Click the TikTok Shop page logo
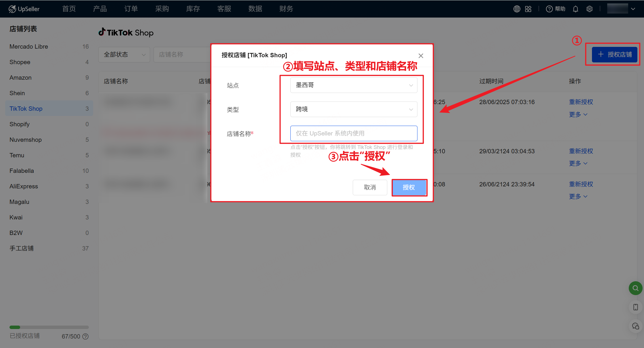The width and height of the screenshot is (644, 348). (x=126, y=32)
